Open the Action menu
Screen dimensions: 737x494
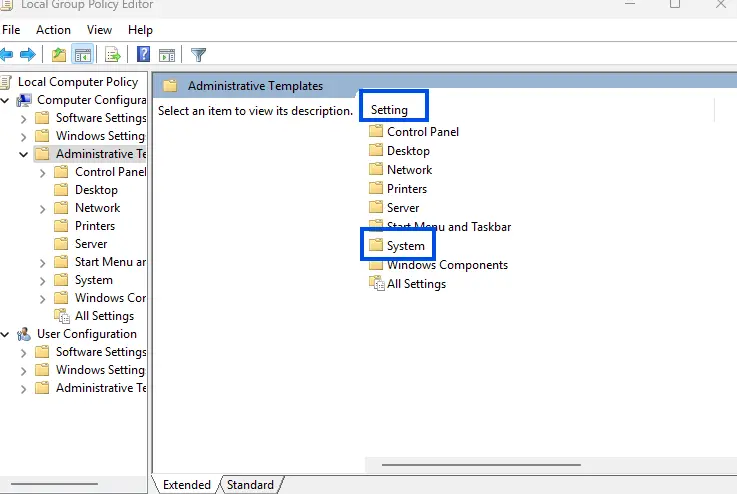[x=53, y=30]
